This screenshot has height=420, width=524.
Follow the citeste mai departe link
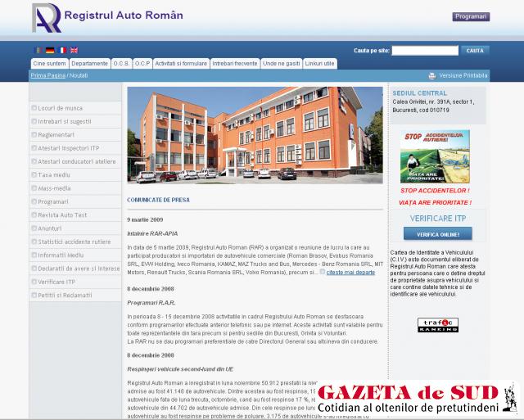click(x=350, y=273)
